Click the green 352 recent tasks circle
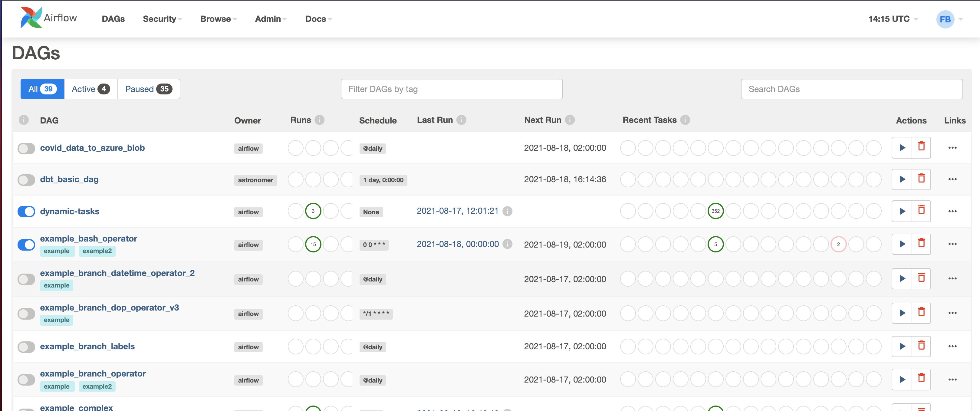This screenshot has height=411, width=980. point(715,211)
